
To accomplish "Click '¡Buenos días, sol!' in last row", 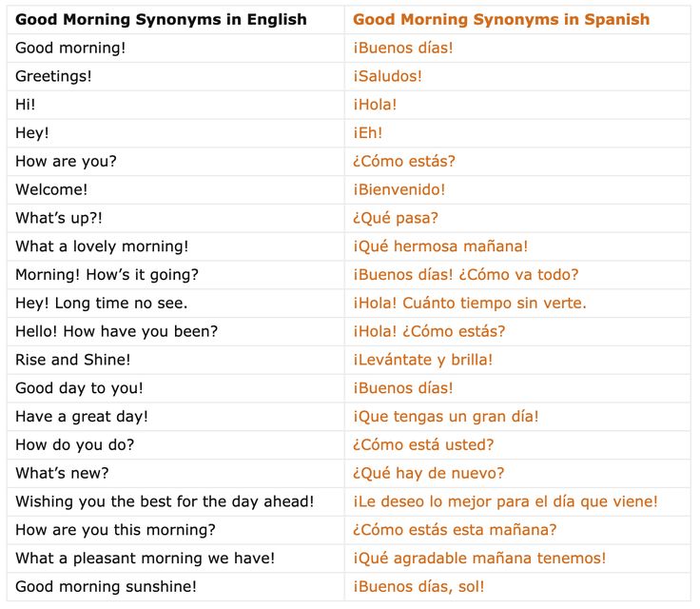I will [x=418, y=586].
